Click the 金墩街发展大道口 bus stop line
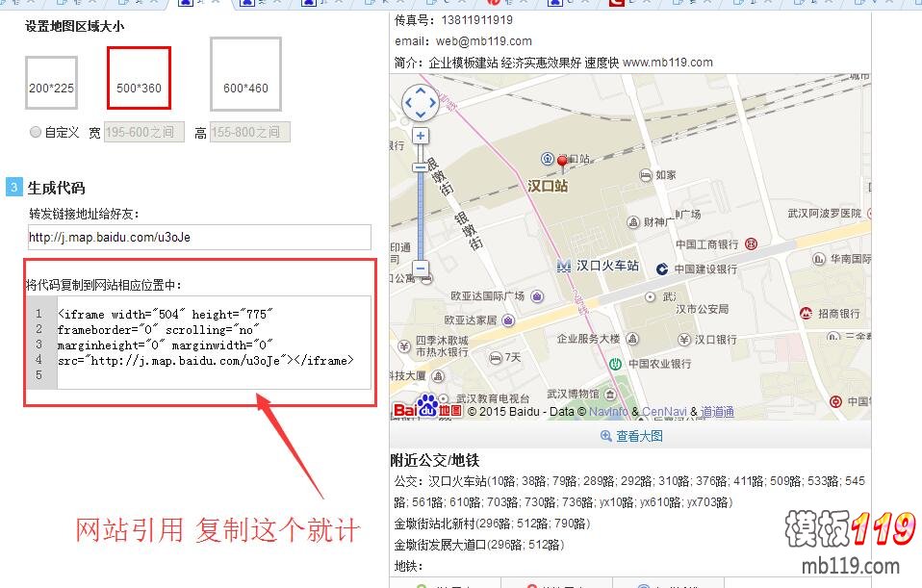 pos(479,545)
